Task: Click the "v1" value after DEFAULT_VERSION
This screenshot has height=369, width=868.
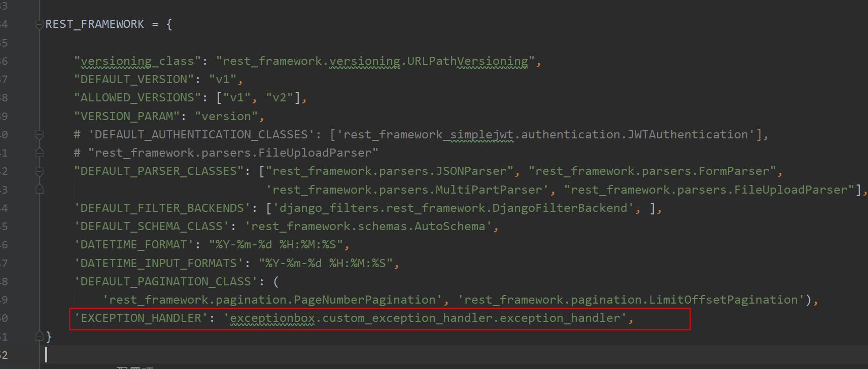Action: click(x=223, y=80)
